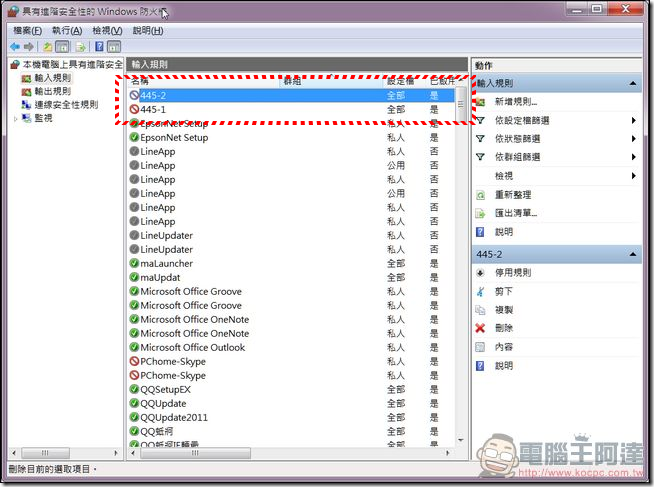
Task: Select 連線安全性規則 in the left tree
Action: click(x=66, y=105)
